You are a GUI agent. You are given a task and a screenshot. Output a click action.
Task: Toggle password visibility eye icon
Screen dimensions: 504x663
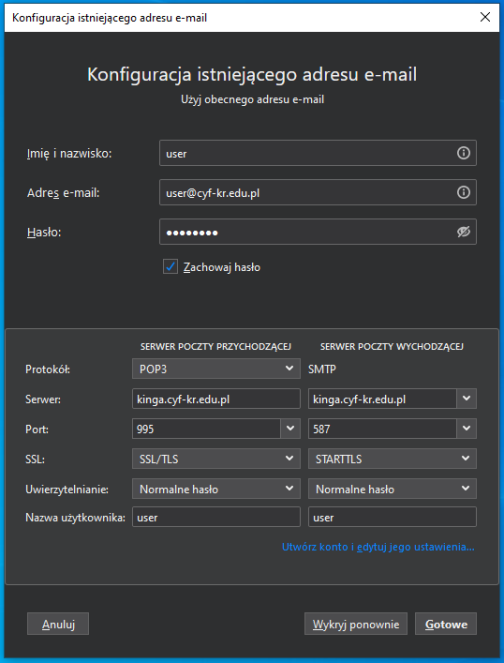point(463,232)
